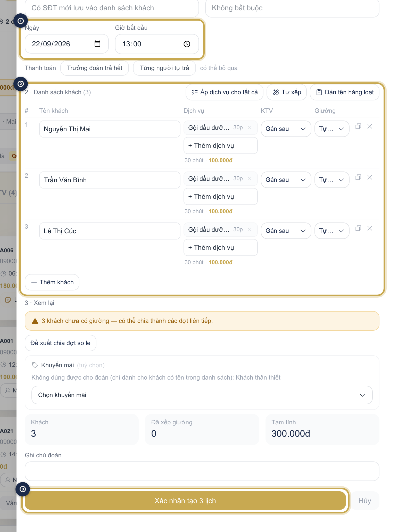Click Tự xếp auto-arrange button
398x532 pixels.
pos(287,92)
